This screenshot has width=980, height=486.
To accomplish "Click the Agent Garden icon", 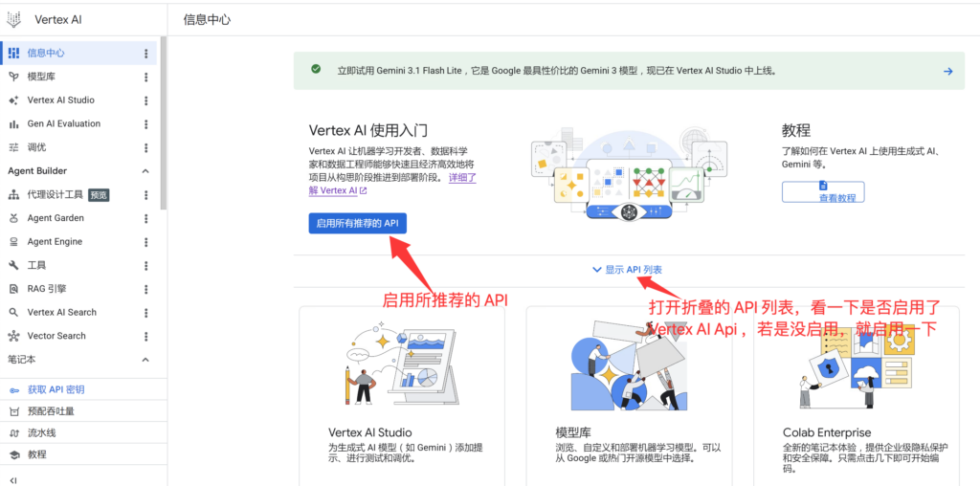I will (x=13, y=218).
